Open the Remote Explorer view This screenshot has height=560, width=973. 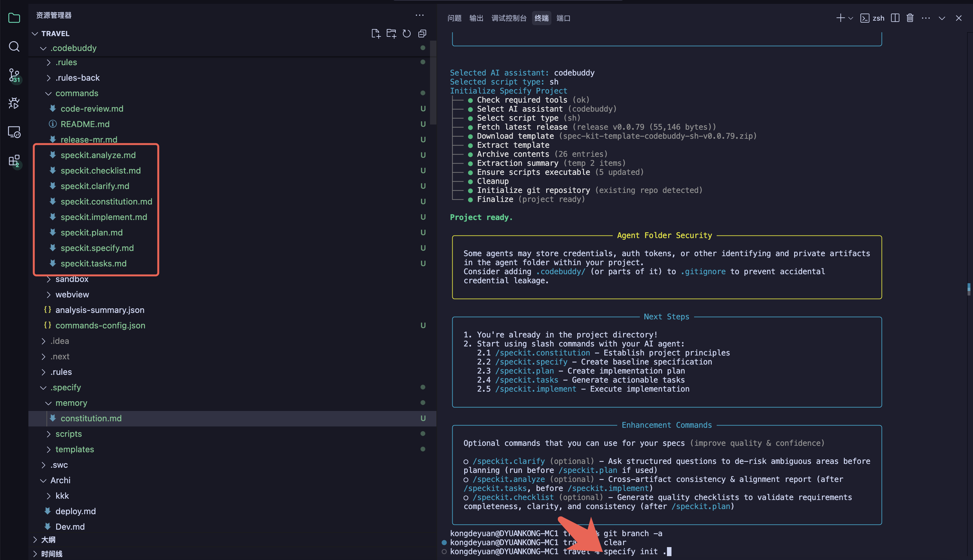click(14, 132)
